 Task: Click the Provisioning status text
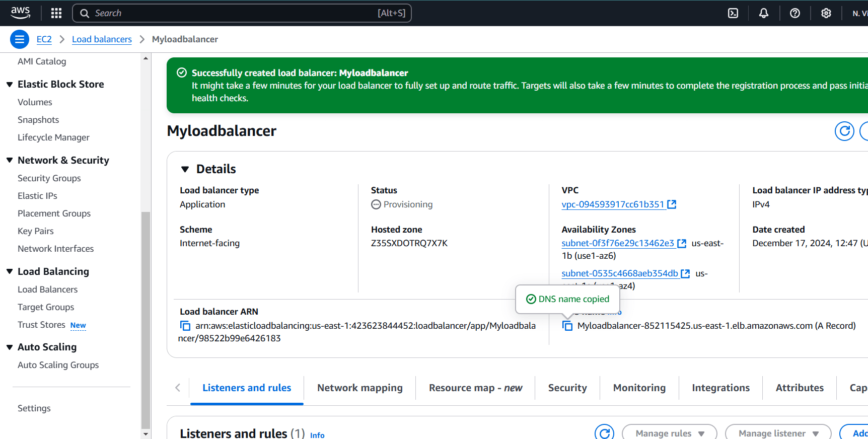pyautogui.click(x=408, y=204)
